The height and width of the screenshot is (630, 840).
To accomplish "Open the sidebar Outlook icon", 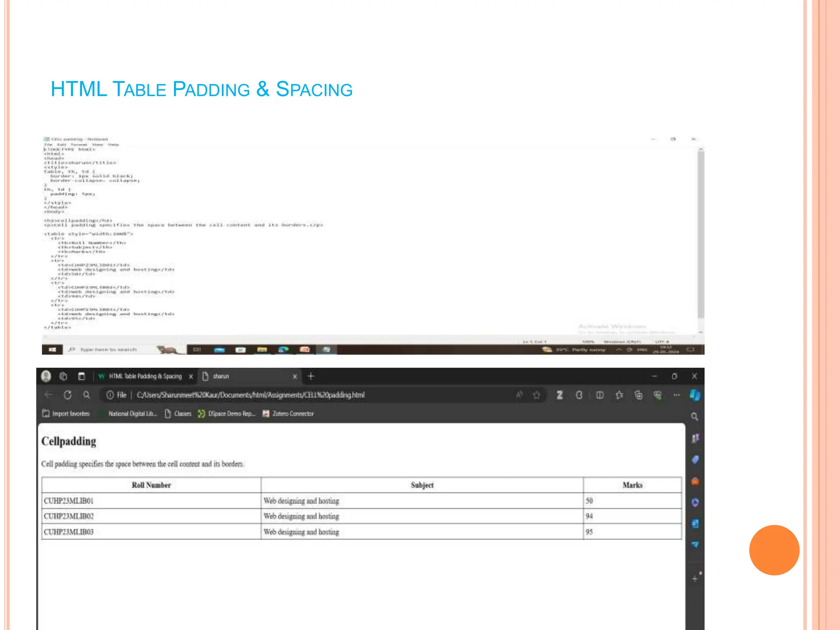I will [695, 523].
